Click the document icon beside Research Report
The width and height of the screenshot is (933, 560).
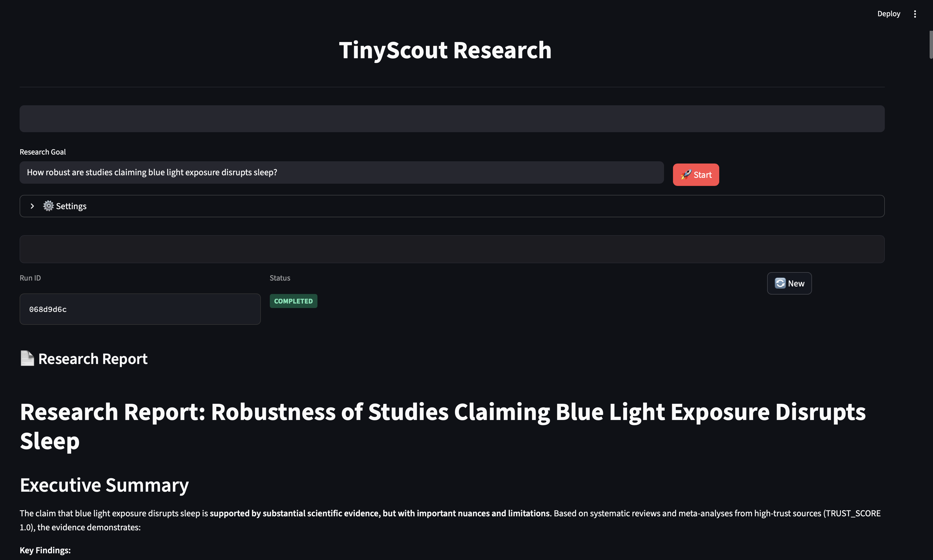[x=27, y=358]
